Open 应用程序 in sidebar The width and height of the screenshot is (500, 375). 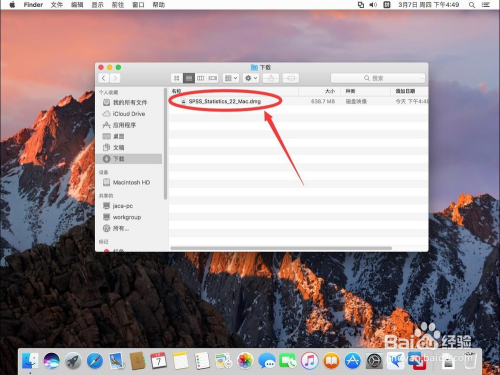[124, 125]
